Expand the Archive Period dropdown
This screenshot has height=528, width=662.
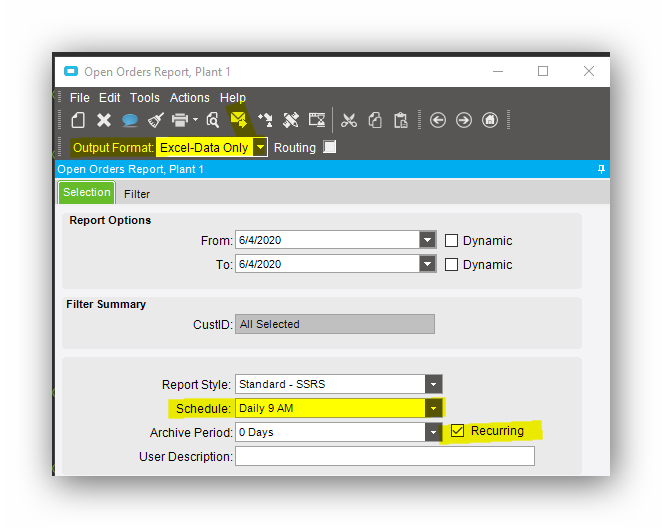point(433,432)
